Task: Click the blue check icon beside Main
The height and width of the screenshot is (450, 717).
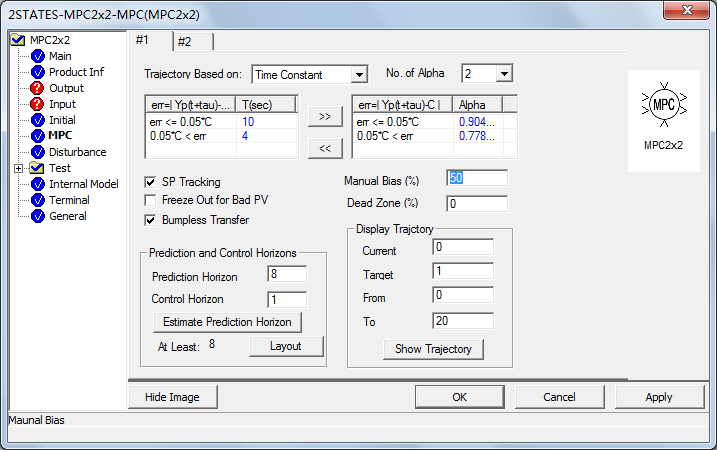Action: 37,56
